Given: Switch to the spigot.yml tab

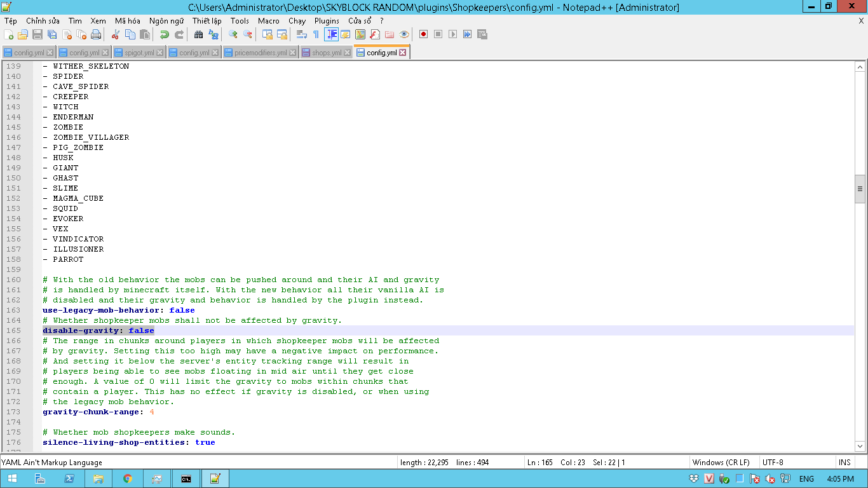Looking at the screenshot, I should coord(139,53).
